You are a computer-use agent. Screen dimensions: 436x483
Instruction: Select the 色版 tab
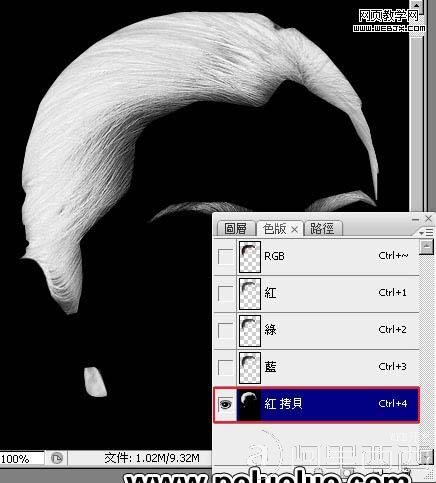pyautogui.click(x=274, y=229)
